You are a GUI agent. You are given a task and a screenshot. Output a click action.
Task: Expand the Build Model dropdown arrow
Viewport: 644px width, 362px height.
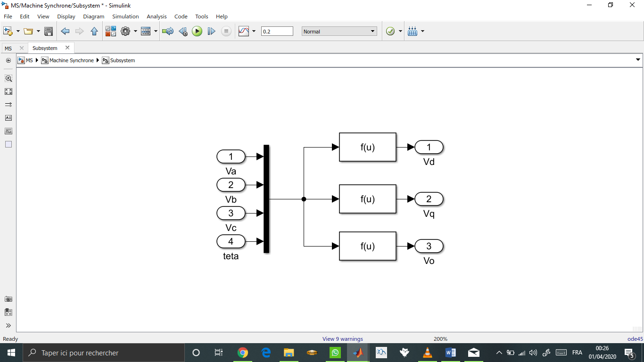(x=422, y=31)
